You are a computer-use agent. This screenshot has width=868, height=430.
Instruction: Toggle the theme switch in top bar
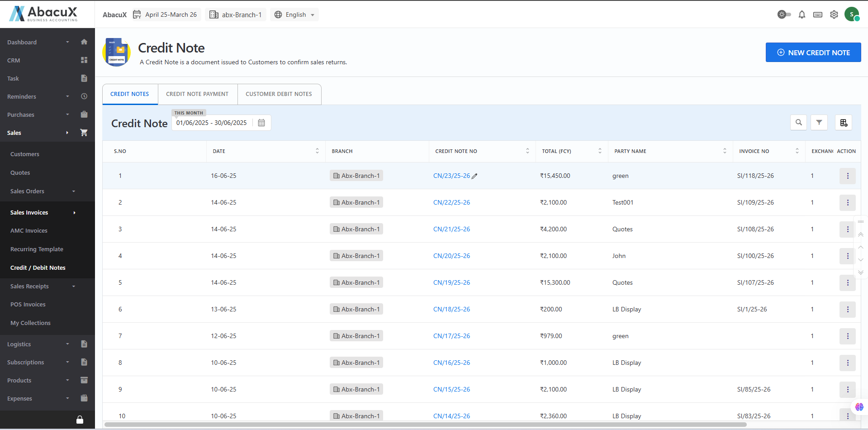[784, 14]
